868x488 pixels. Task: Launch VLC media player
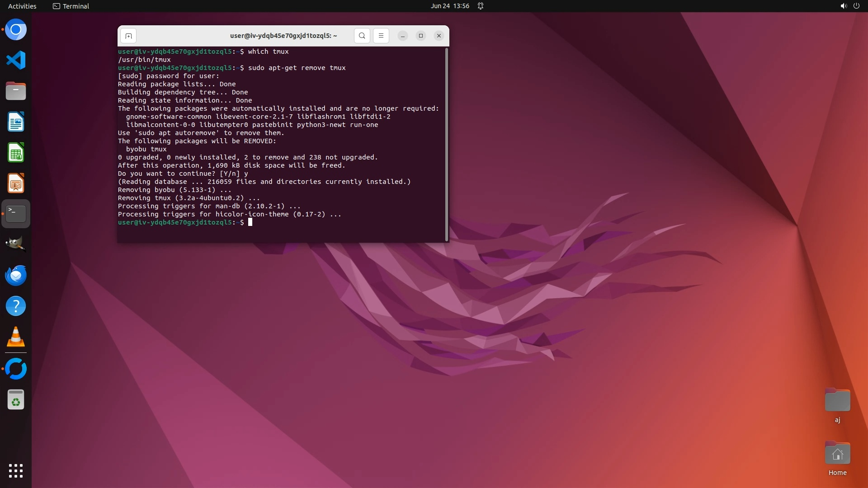pos(16,337)
